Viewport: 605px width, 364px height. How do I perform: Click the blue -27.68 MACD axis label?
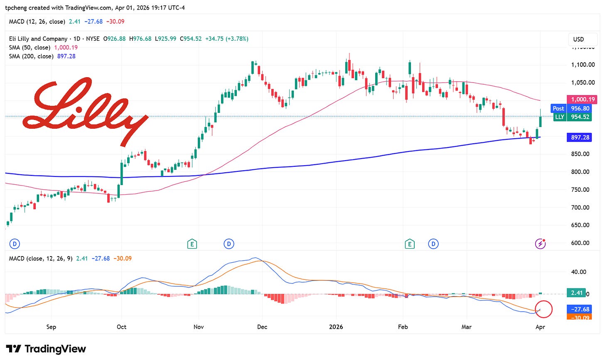click(x=579, y=309)
